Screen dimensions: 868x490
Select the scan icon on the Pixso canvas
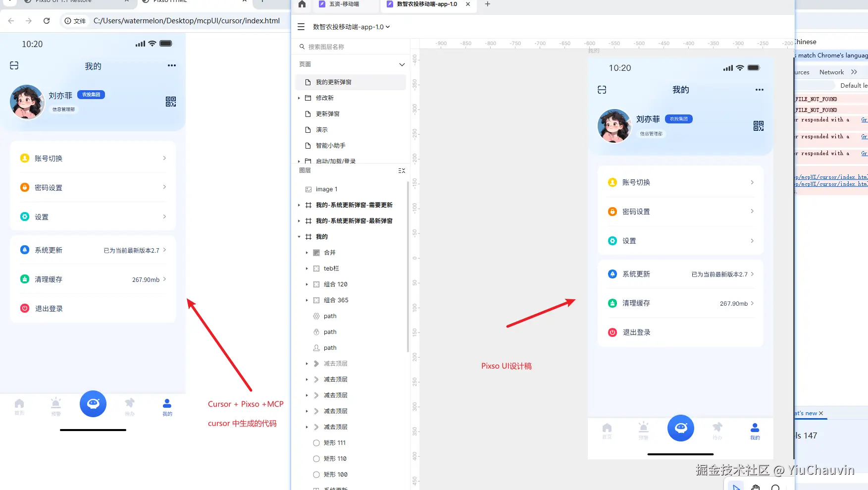602,90
